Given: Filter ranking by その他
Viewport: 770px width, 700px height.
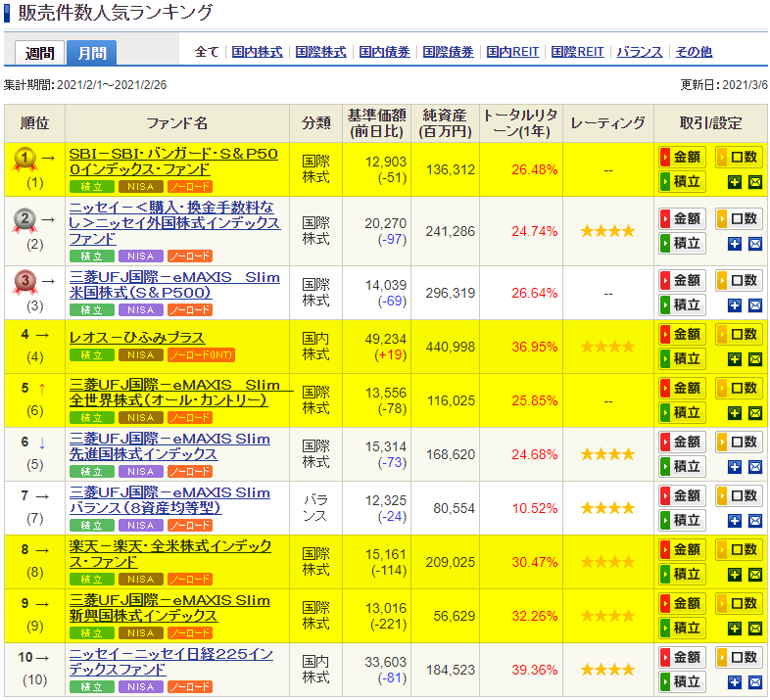Looking at the screenshot, I should 694,52.
